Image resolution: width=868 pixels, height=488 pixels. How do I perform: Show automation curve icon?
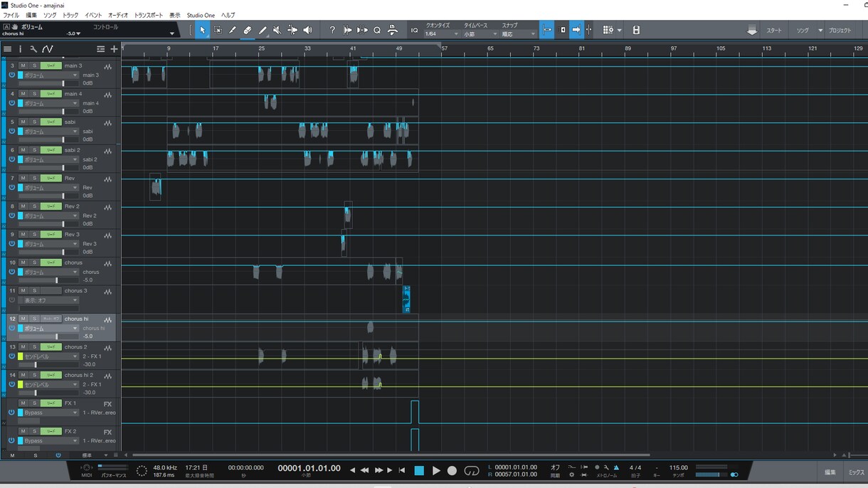[47, 49]
